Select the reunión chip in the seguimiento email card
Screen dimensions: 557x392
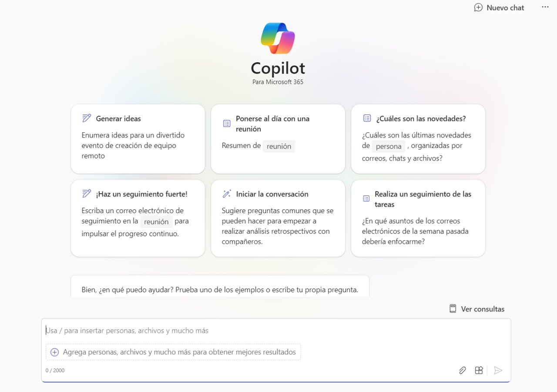[156, 221]
